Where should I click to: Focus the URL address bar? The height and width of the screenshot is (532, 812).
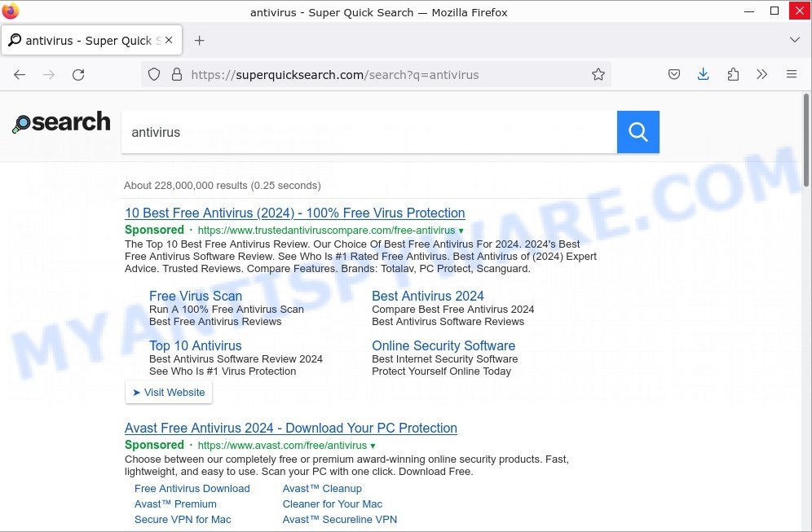pos(376,74)
